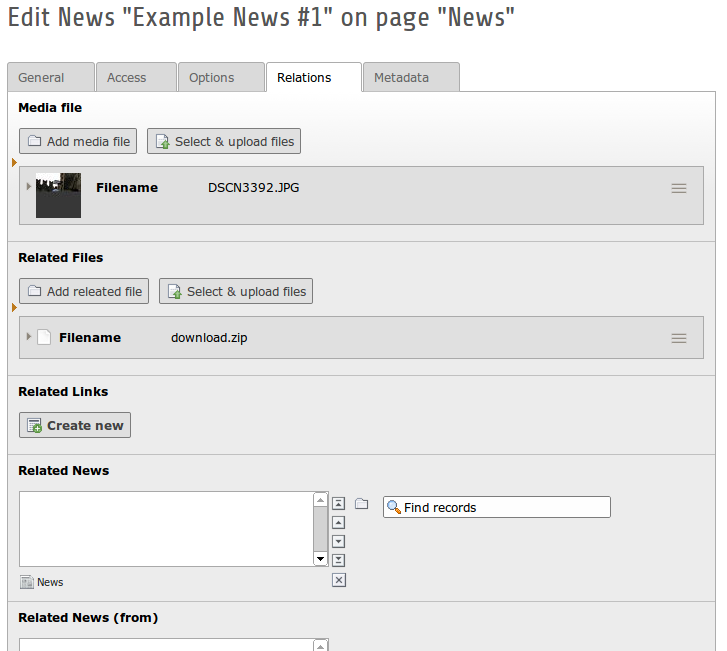Move selected related news item up
This screenshot has width=727, height=651.
[338, 522]
